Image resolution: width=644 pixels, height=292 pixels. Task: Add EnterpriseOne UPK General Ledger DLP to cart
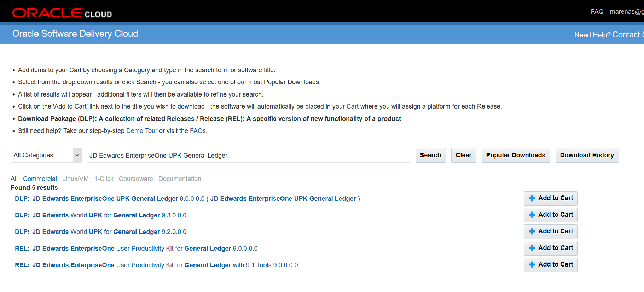click(550, 198)
